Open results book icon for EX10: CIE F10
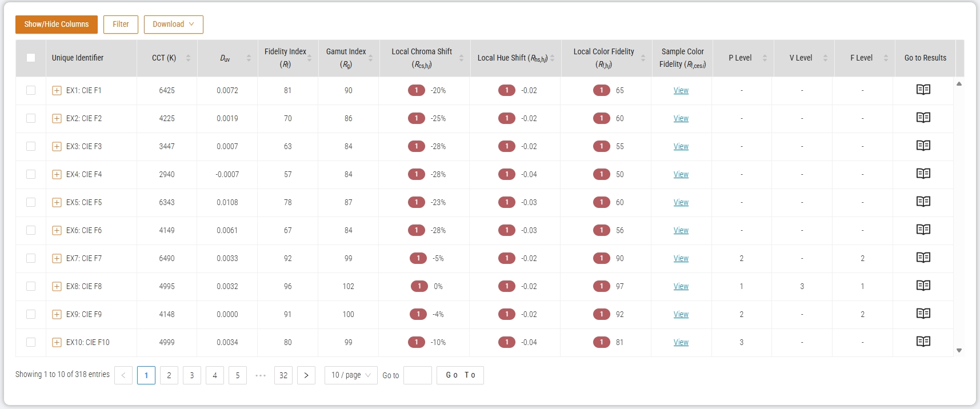Screen dimensions: 980x409 923,342
